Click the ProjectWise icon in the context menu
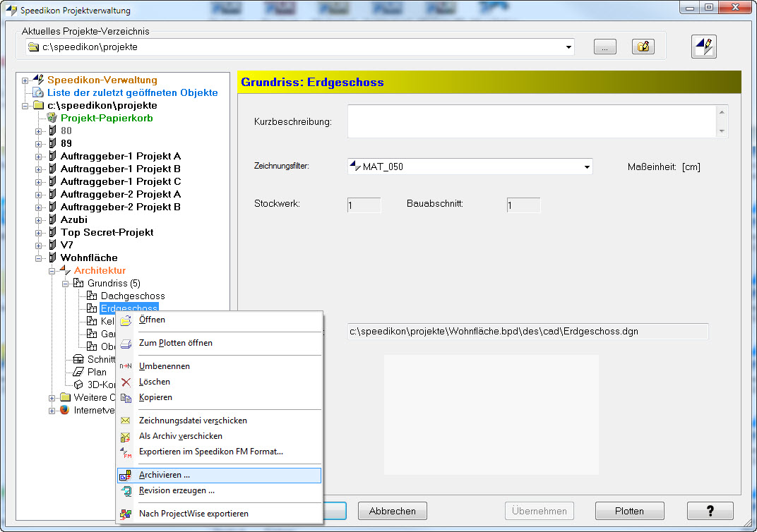The image size is (757, 532). coord(126,514)
